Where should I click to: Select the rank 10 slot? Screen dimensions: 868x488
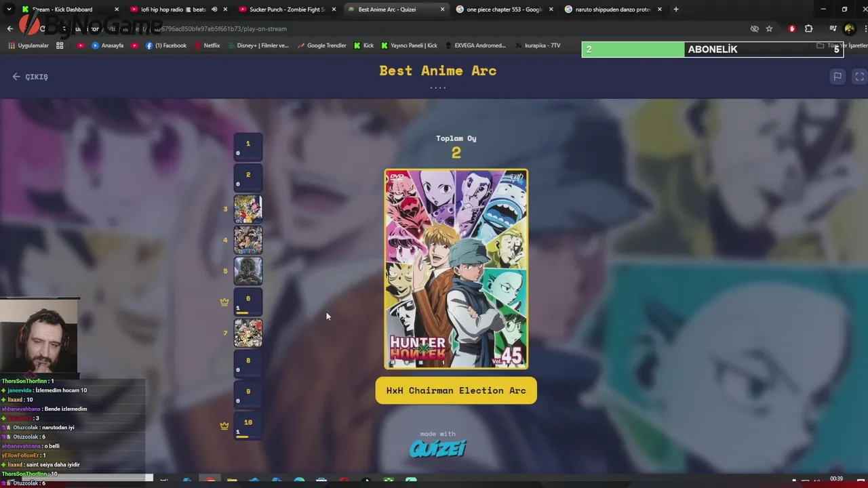tap(248, 426)
